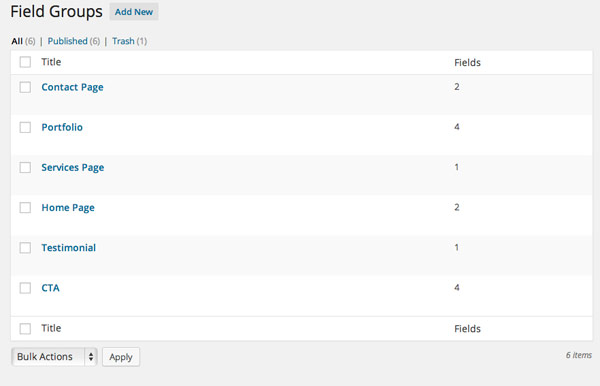
Task: Select the CTA row checkbox
Action: pos(25,288)
